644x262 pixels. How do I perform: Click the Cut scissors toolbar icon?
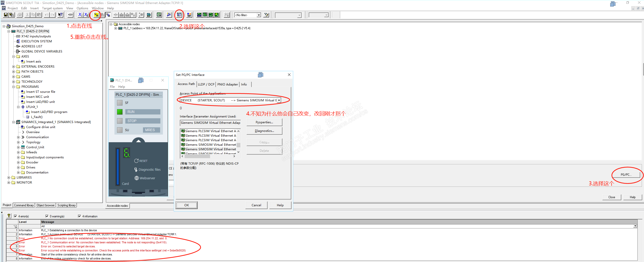point(27,15)
